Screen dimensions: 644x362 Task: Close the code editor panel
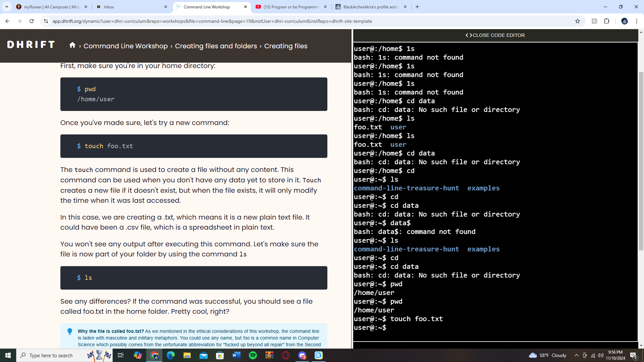[495, 35]
